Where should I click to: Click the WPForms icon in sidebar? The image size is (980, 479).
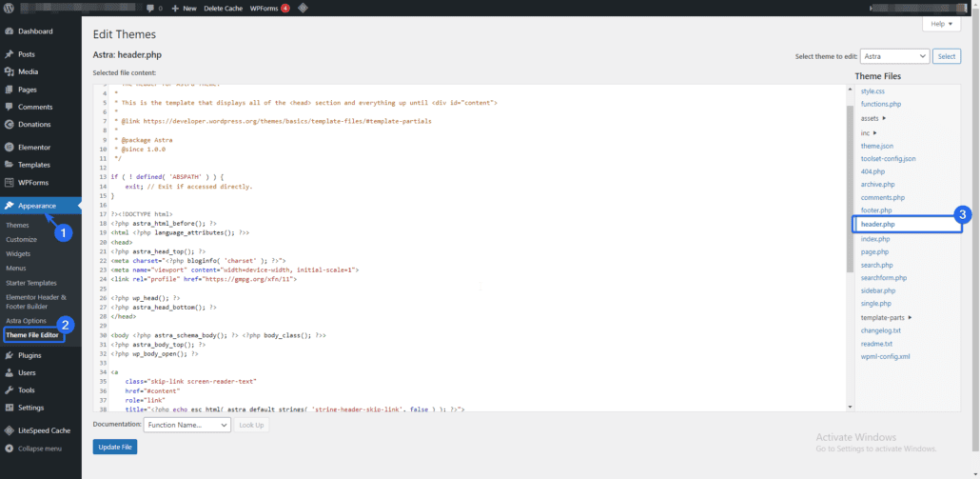(x=10, y=183)
